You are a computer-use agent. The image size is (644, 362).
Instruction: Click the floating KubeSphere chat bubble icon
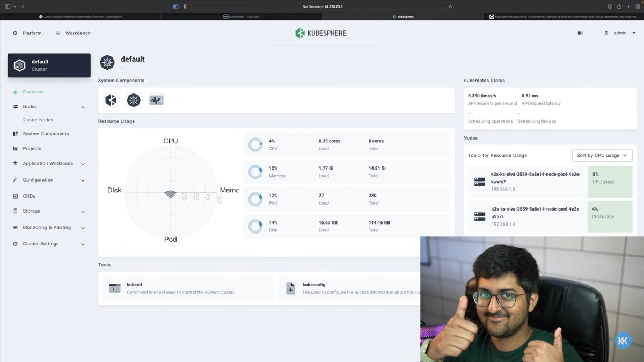tap(624, 341)
